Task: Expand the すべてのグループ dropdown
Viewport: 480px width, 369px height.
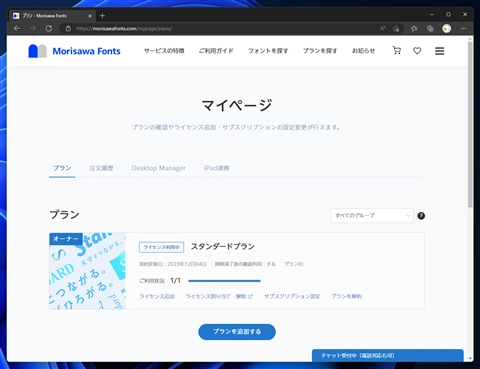Action: click(x=372, y=216)
